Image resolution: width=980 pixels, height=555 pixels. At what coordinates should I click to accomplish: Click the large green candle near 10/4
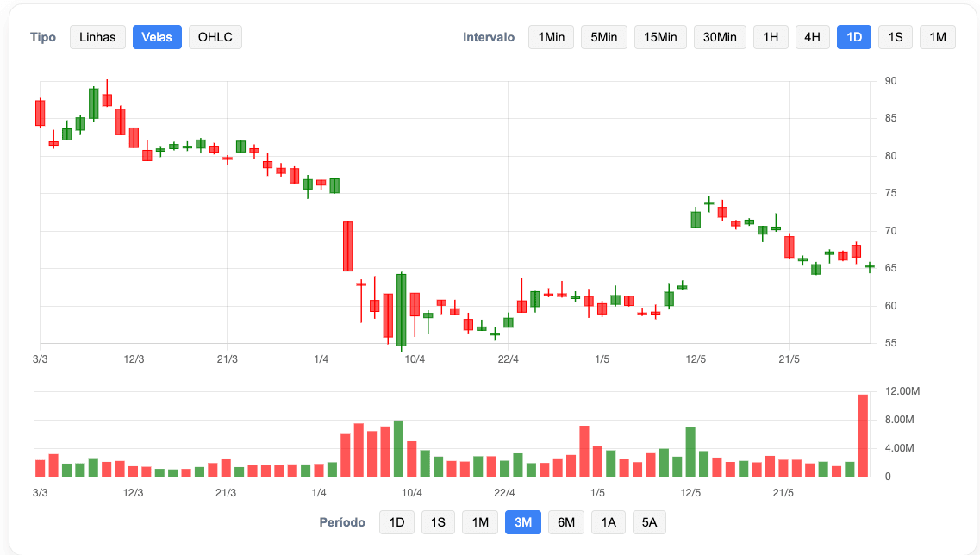[x=401, y=309]
